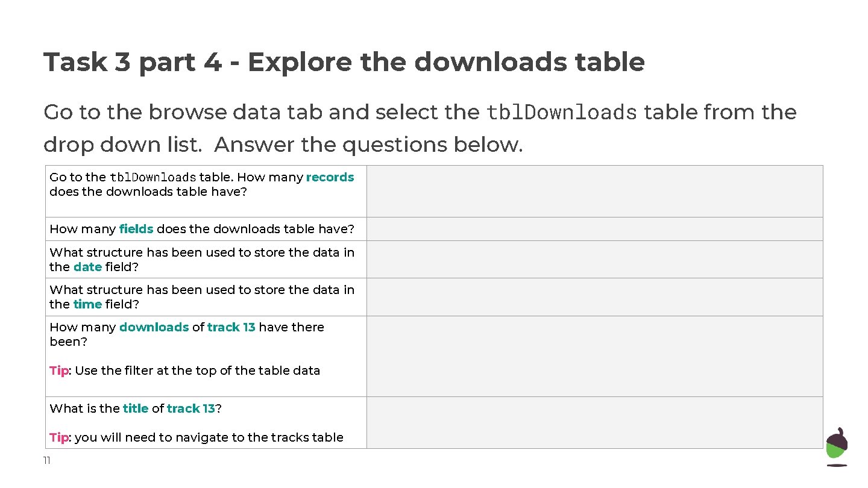Select the date field structure answer box
868x488 pixels.
[594, 260]
